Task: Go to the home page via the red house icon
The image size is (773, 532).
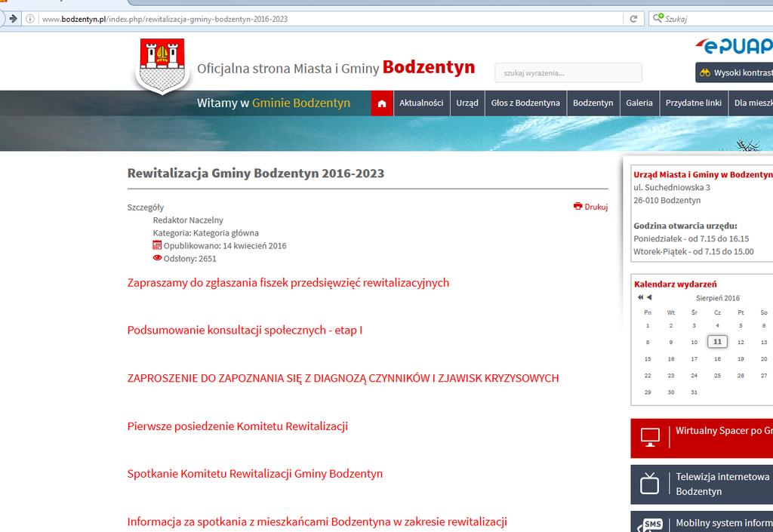Action: click(381, 103)
